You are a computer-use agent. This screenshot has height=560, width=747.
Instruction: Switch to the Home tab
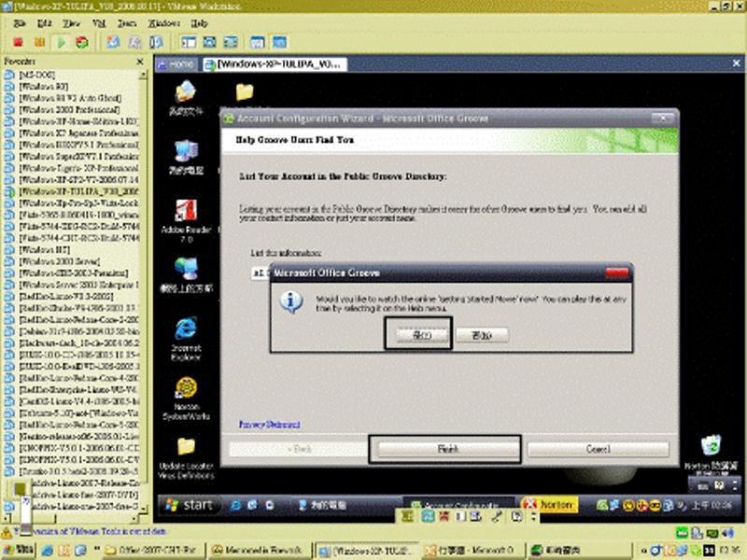pyautogui.click(x=176, y=64)
